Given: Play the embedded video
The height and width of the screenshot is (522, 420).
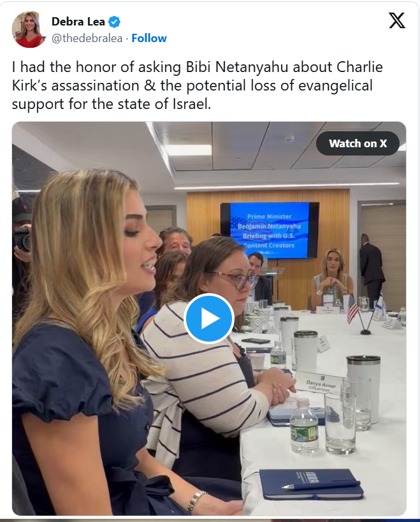Looking at the screenshot, I should point(209,318).
